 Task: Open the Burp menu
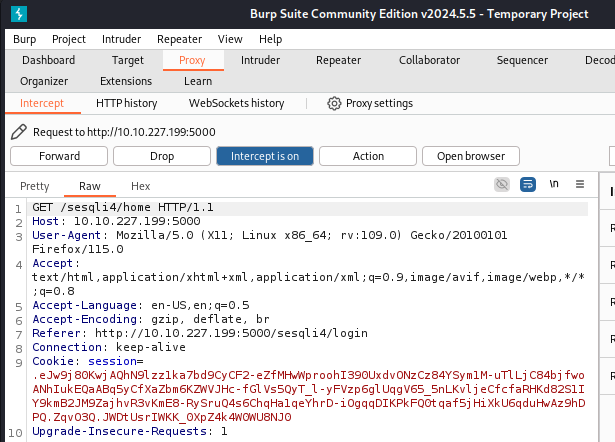24,39
